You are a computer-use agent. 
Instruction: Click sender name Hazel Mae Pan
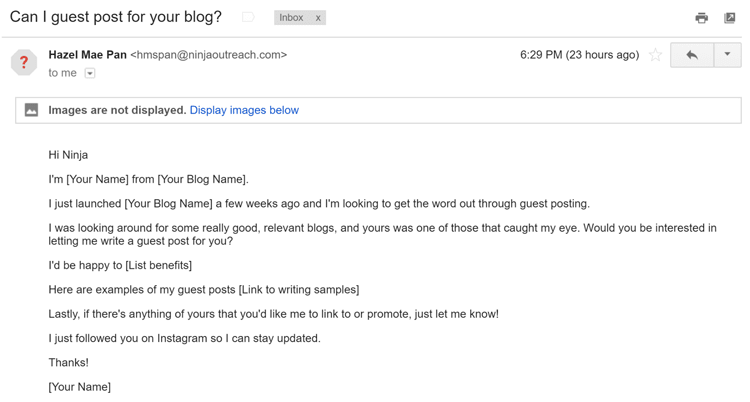click(x=88, y=55)
